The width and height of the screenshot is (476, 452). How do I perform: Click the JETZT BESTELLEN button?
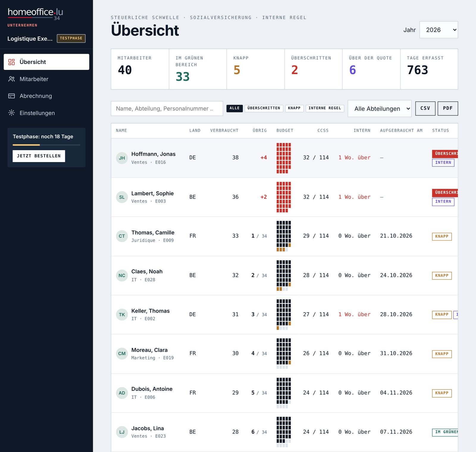click(39, 156)
